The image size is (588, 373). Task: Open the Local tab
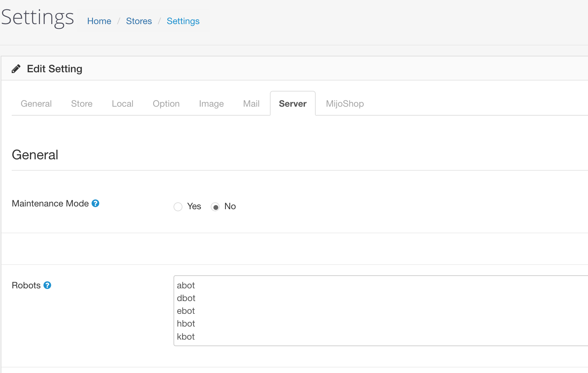123,104
